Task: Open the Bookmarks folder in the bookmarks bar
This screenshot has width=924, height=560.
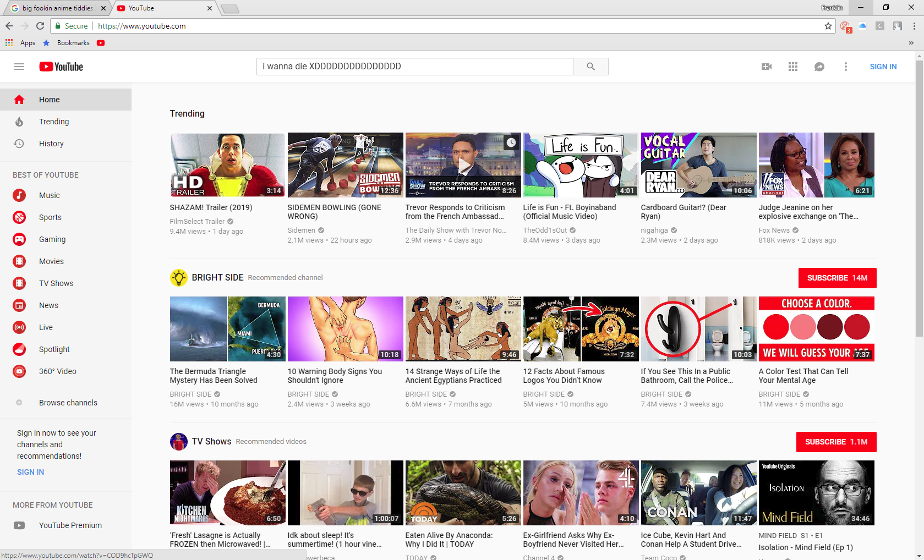Action: [x=66, y=43]
